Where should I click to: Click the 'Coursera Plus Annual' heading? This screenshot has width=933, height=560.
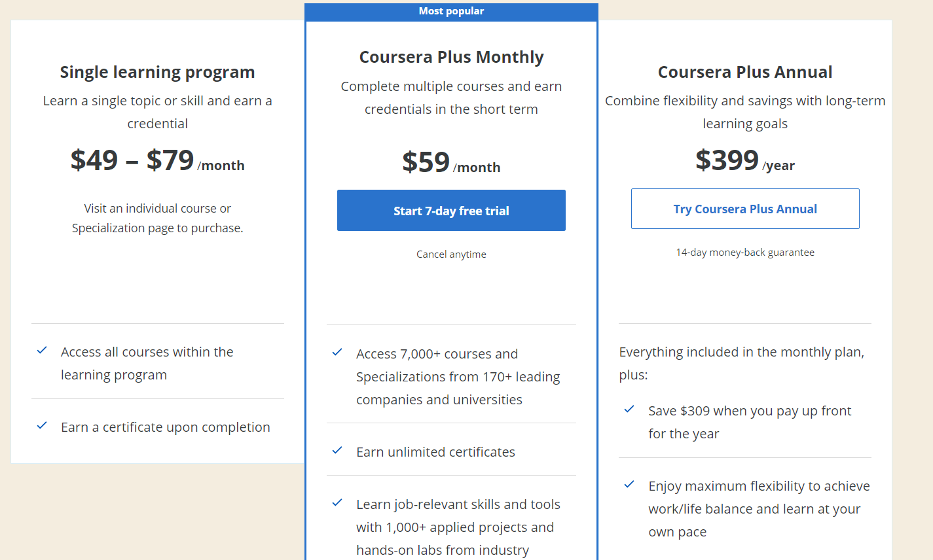pos(744,72)
